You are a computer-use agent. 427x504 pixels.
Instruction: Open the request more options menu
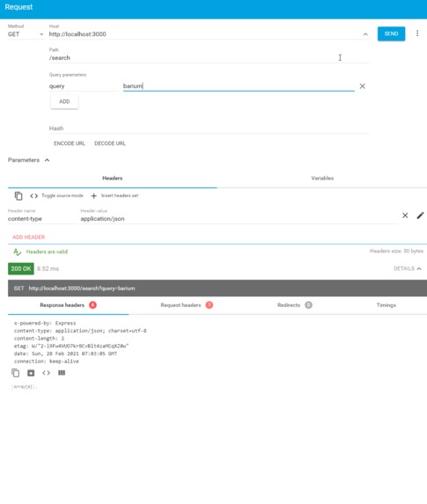pos(417,33)
